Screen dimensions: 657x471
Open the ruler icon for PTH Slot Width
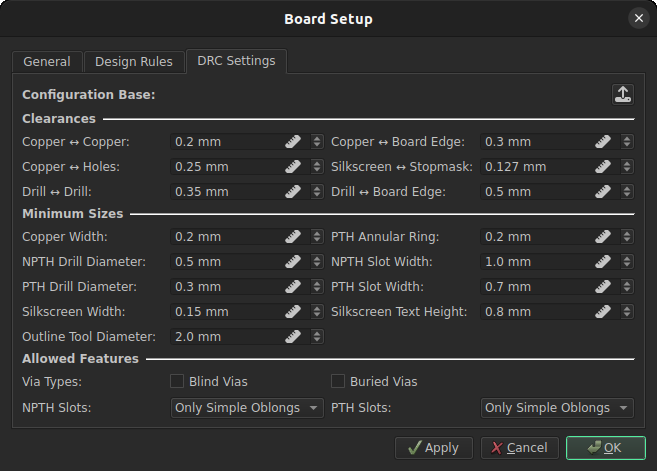coord(603,287)
